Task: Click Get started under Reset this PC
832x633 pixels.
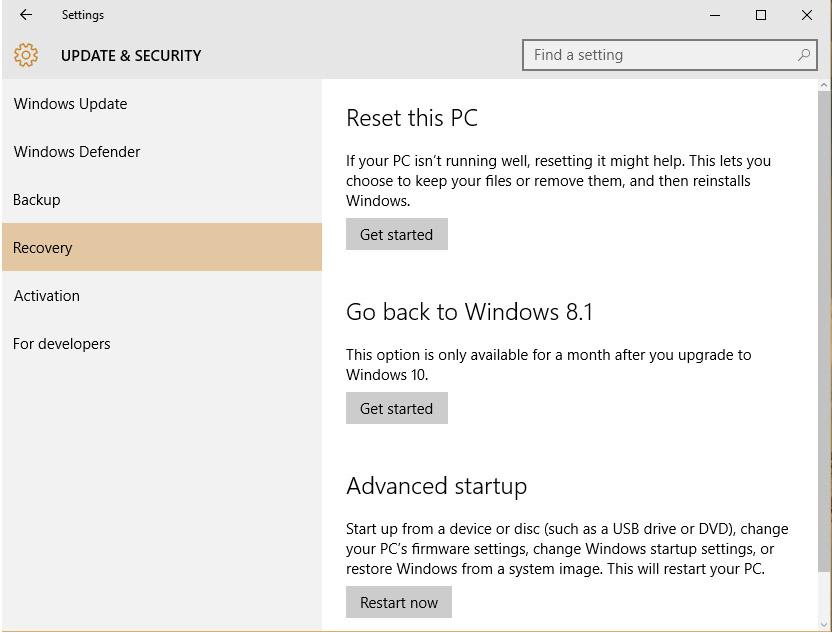Action: [396, 235]
